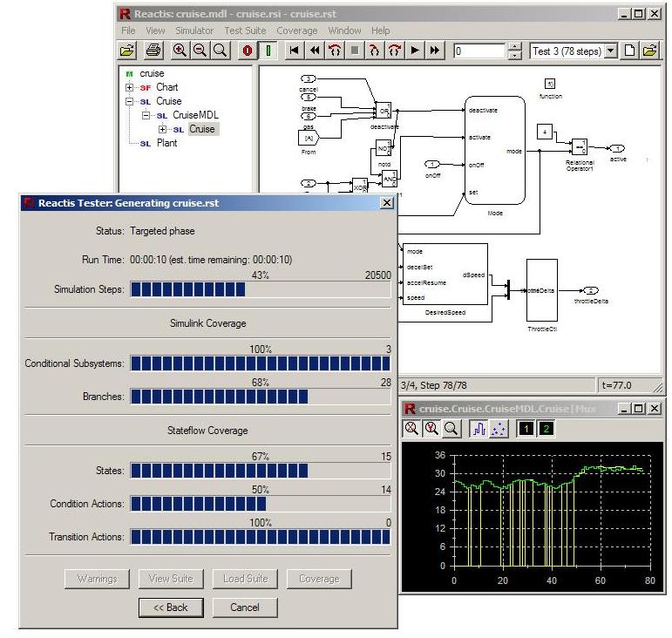
Task: Click crossed-out magnifier in scope window
Action: (x=411, y=429)
